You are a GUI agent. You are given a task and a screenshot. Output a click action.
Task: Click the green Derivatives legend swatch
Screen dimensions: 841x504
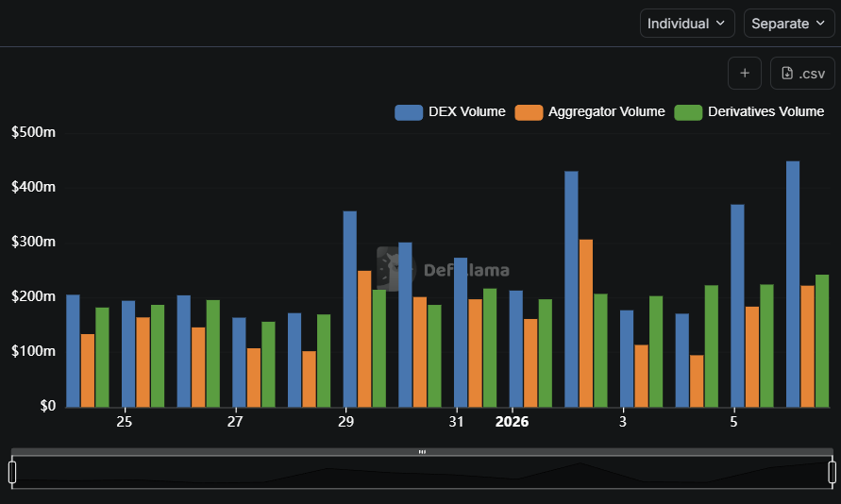click(x=688, y=112)
